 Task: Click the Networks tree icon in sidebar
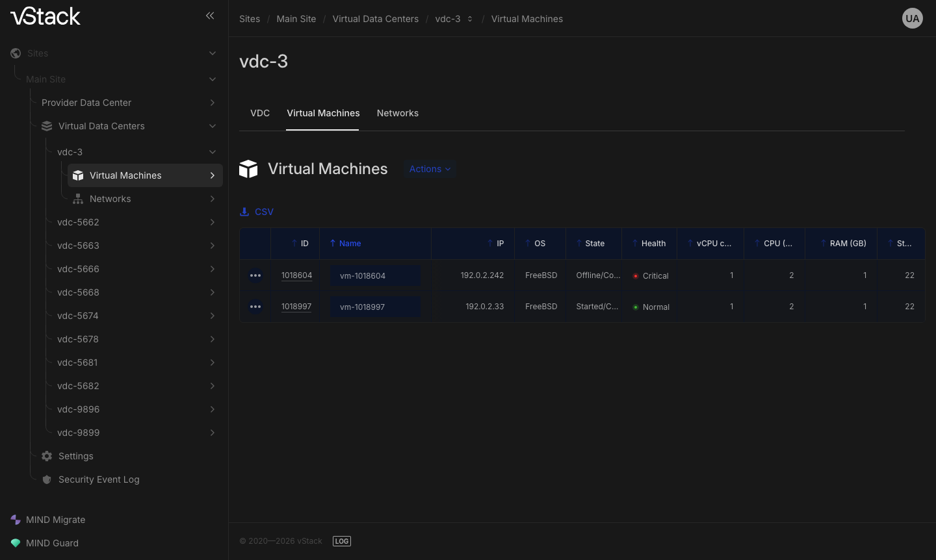click(x=78, y=199)
